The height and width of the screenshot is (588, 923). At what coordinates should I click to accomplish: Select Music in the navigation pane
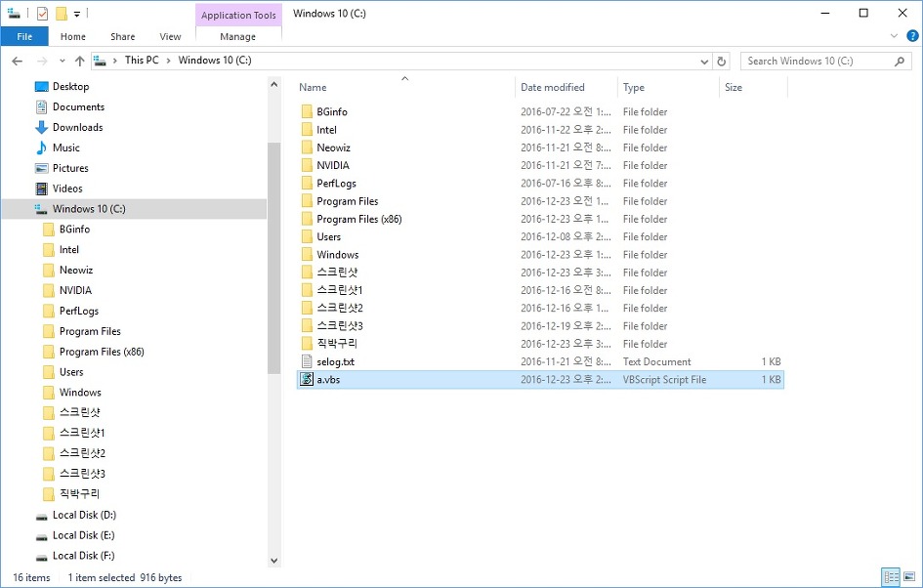tap(66, 147)
